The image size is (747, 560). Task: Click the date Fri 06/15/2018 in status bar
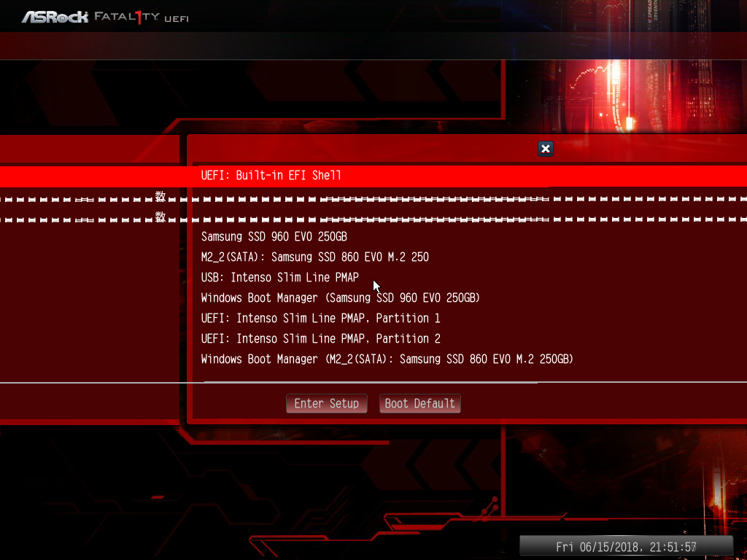coord(597,547)
